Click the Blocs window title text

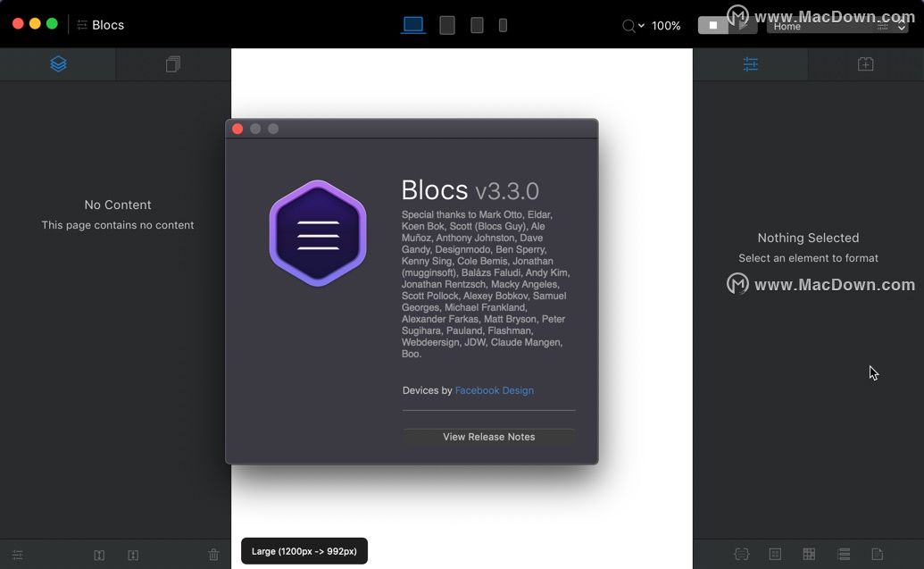[108, 25]
